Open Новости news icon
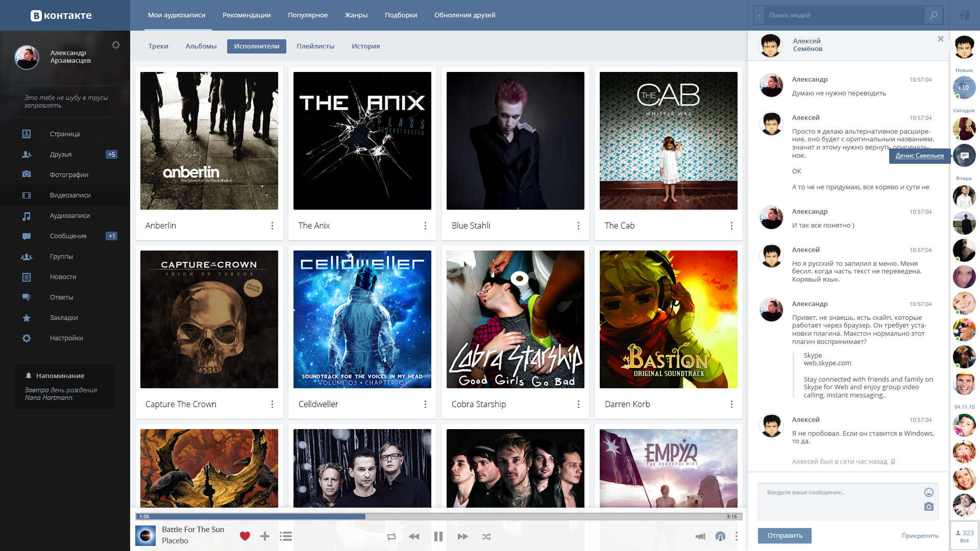The height and width of the screenshot is (551, 980). point(27,277)
